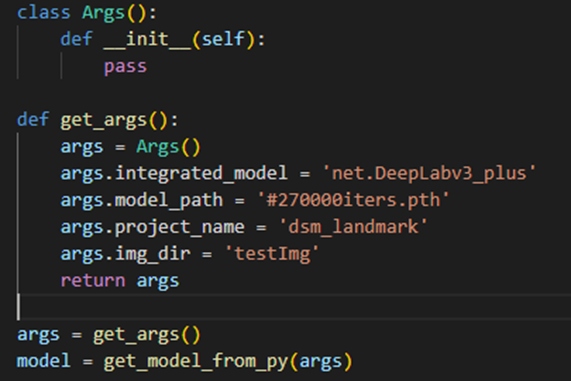
Task: Click the get_args function definition name
Action: click(x=103, y=120)
